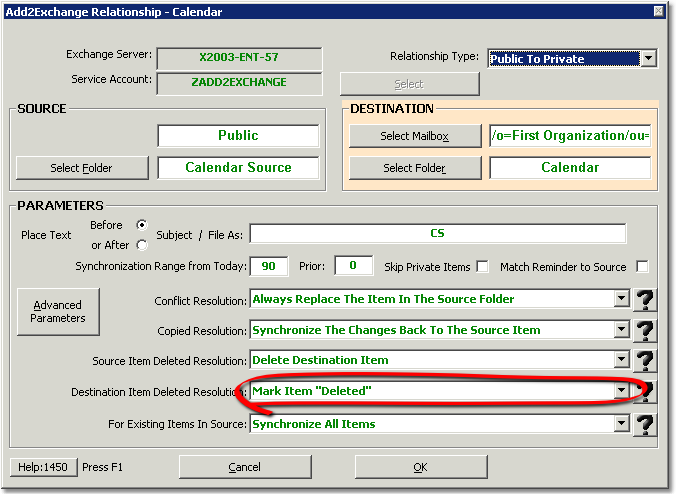Click 'Always Replace The Item In The Source Folder' value

click(x=383, y=299)
